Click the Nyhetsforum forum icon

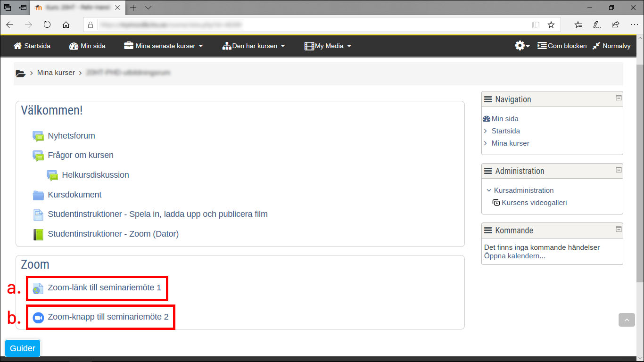point(38,136)
